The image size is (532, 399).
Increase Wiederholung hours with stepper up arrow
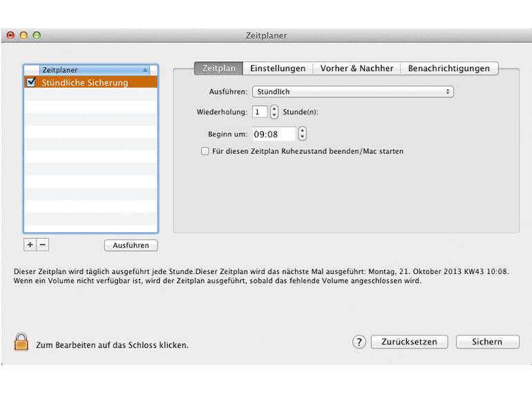click(x=274, y=109)
